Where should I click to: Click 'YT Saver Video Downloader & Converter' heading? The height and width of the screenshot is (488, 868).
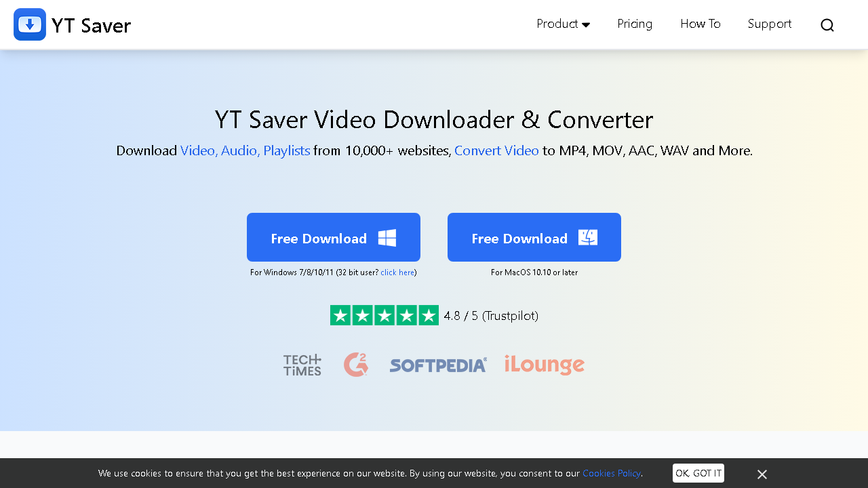click(x=434, y=120)
